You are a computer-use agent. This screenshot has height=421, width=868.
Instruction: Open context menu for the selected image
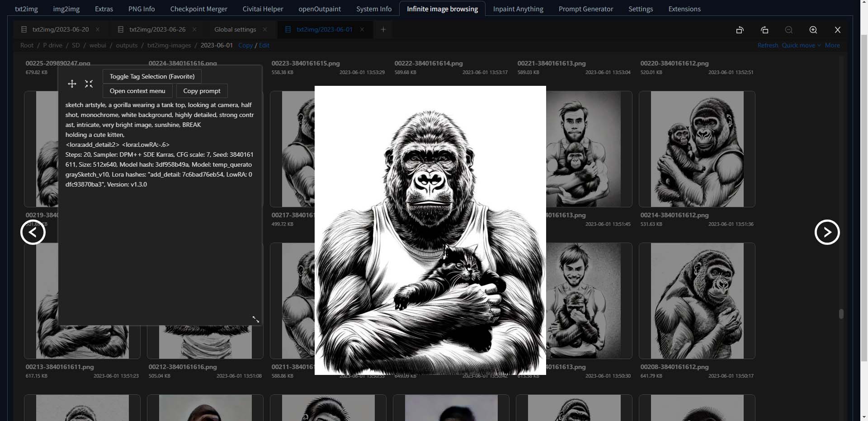137,91
